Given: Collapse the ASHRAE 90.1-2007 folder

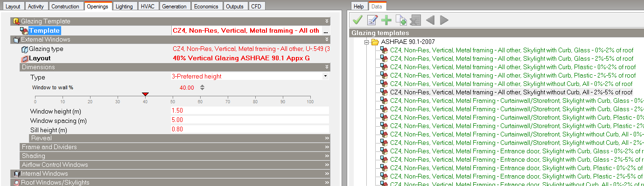Looking at the screenshot, I should (x=367, y=42).
